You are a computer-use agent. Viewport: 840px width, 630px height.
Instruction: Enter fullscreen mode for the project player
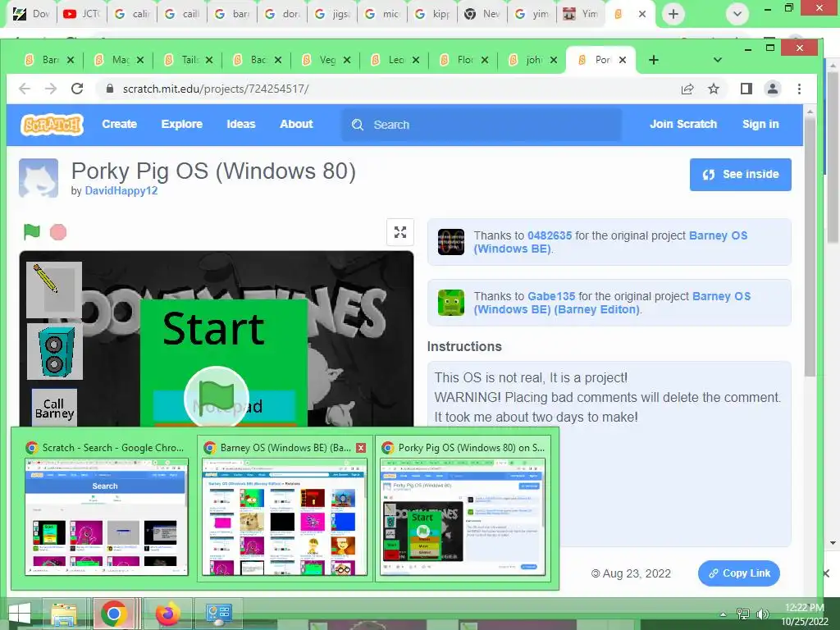pyautogui.click(x=400, y=232)
